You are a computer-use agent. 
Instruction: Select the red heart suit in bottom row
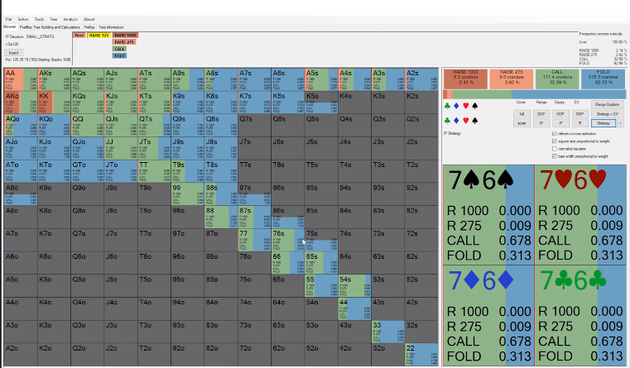pos(466,121)
